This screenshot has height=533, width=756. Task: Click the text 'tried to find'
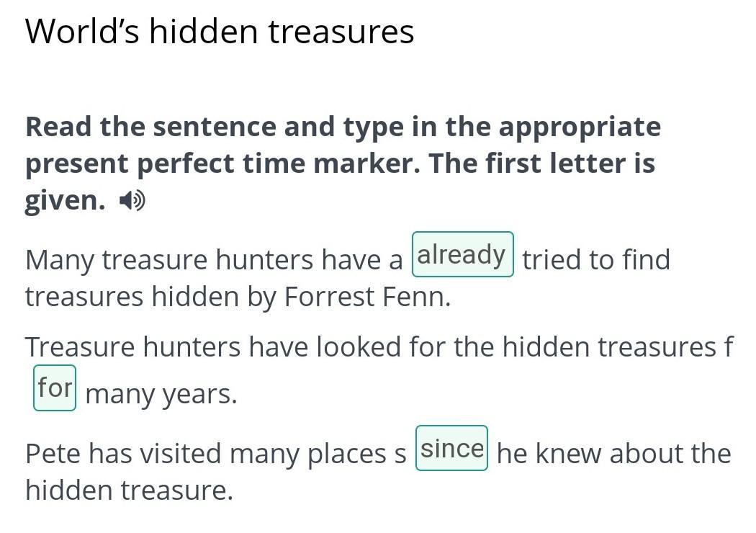(x=596, y=260)
